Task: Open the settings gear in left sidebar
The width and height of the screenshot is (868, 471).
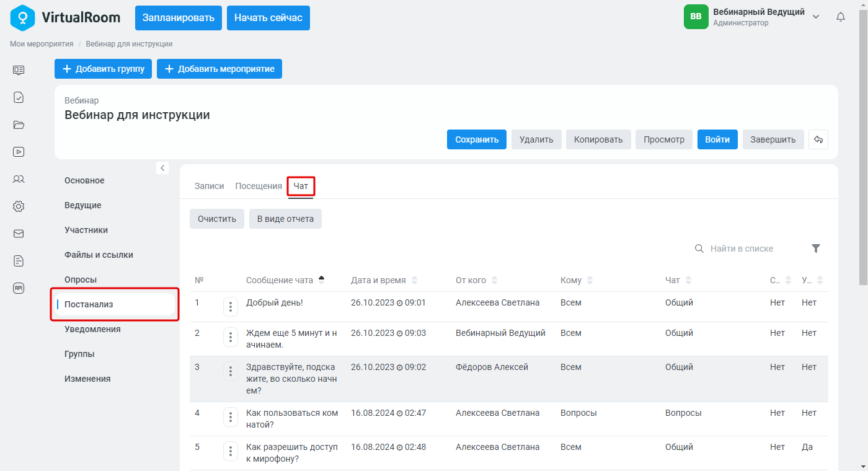Action: point(19,206)
